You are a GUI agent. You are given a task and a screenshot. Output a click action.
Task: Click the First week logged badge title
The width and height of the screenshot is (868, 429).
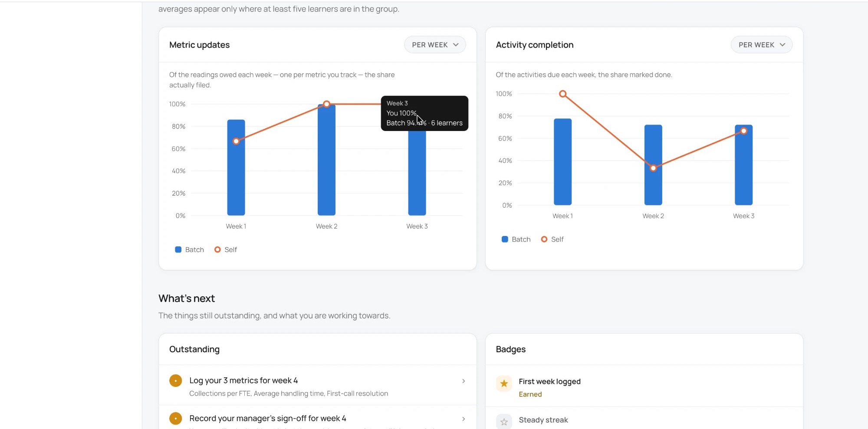549,381
